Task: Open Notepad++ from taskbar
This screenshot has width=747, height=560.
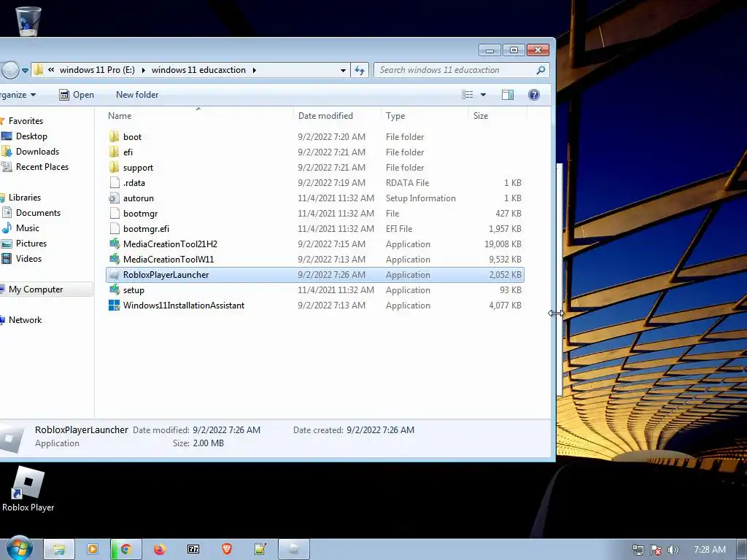Action: (x=260, y=550)
